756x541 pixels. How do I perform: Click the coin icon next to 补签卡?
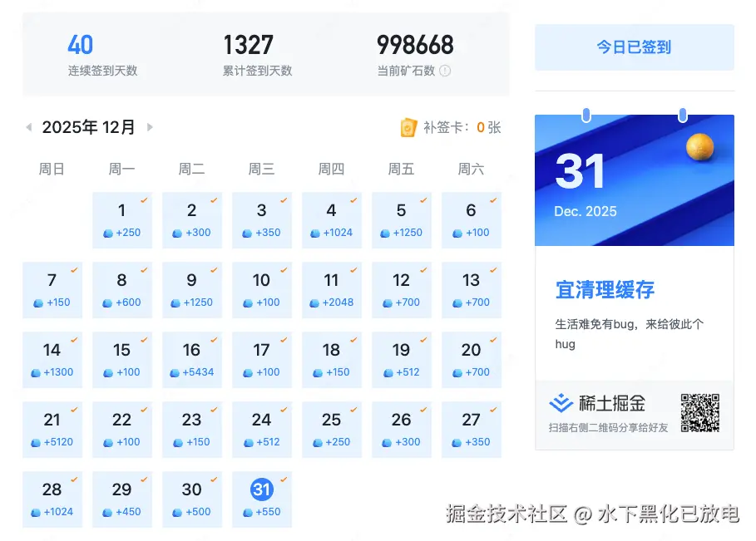click(x=407, y=128)
